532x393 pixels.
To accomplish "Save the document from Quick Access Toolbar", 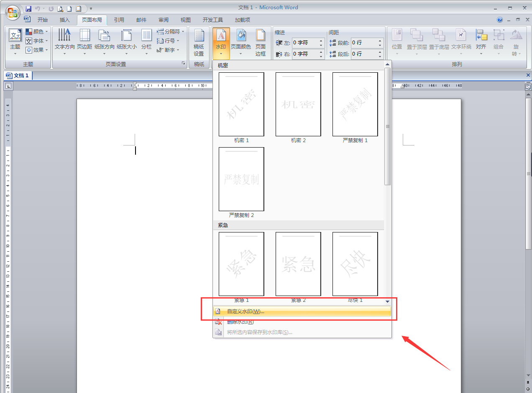I will click(28, 8).
